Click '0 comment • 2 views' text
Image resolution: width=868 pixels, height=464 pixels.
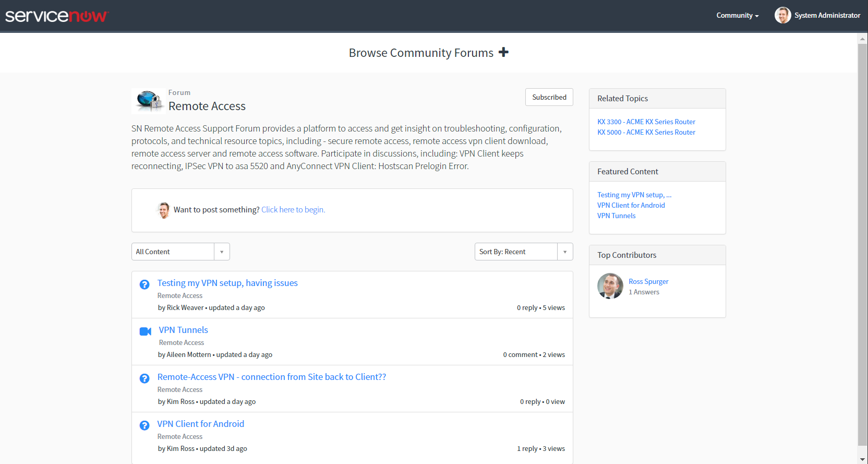point(534,354)
